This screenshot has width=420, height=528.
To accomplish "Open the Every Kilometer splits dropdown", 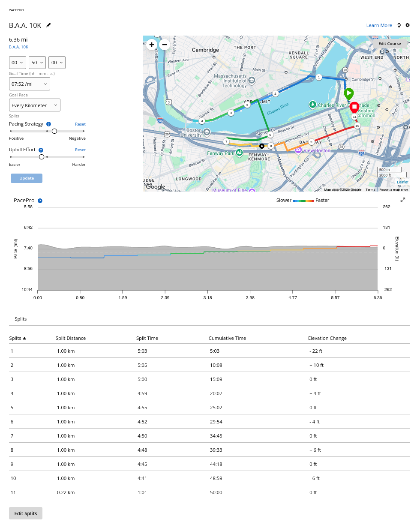I will point(35,105).
